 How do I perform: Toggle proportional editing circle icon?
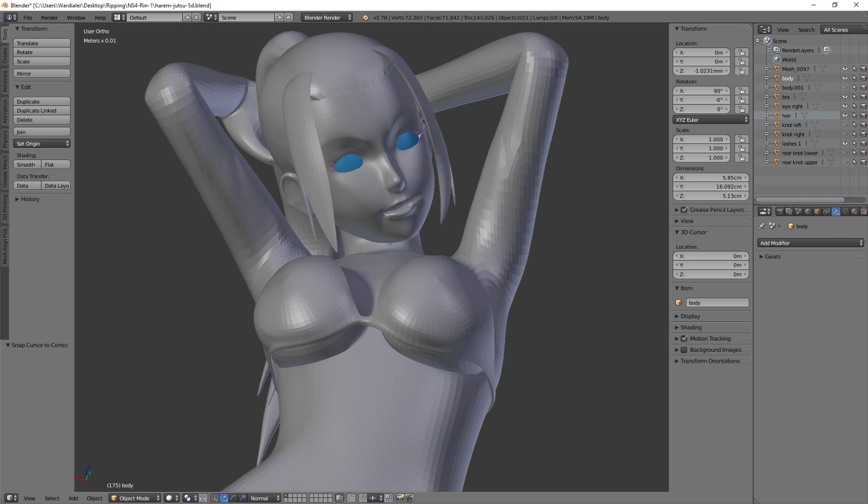(351, 498)
